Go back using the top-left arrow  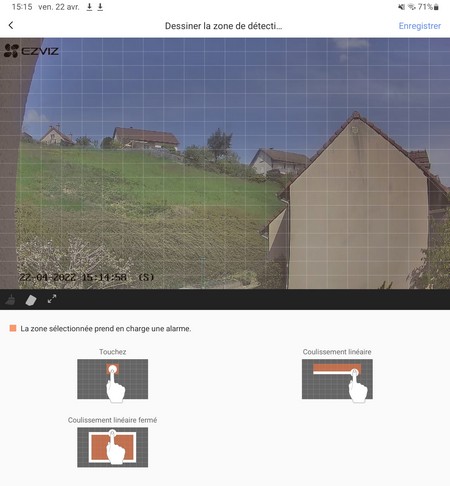[11, 25]
